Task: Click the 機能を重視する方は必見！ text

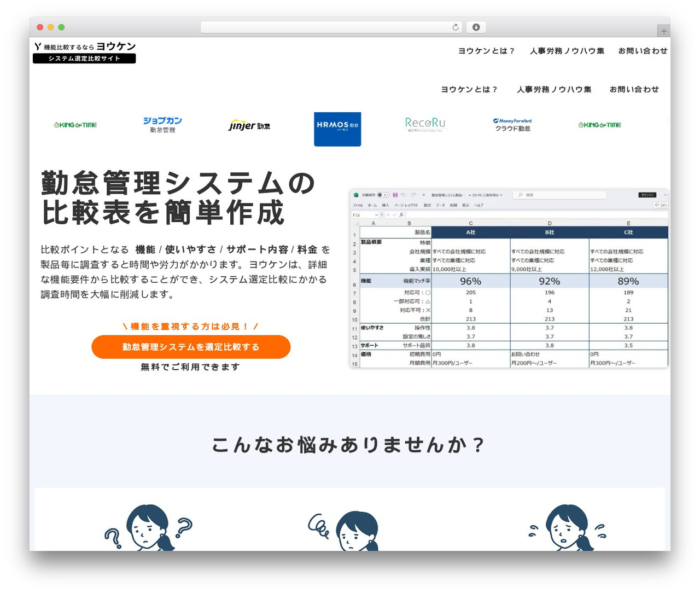Action: point(191,327)
